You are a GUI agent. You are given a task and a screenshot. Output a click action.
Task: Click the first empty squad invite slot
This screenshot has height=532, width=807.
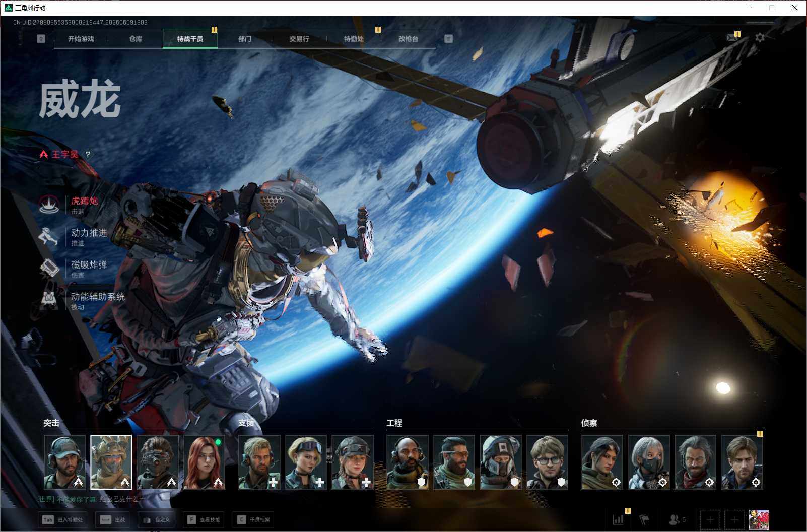[x=710, y=519]
